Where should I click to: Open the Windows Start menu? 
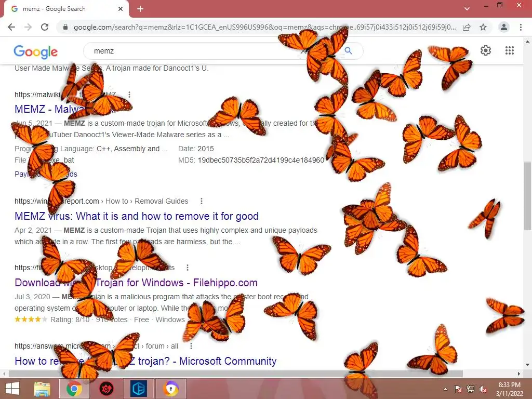point(12,389)
